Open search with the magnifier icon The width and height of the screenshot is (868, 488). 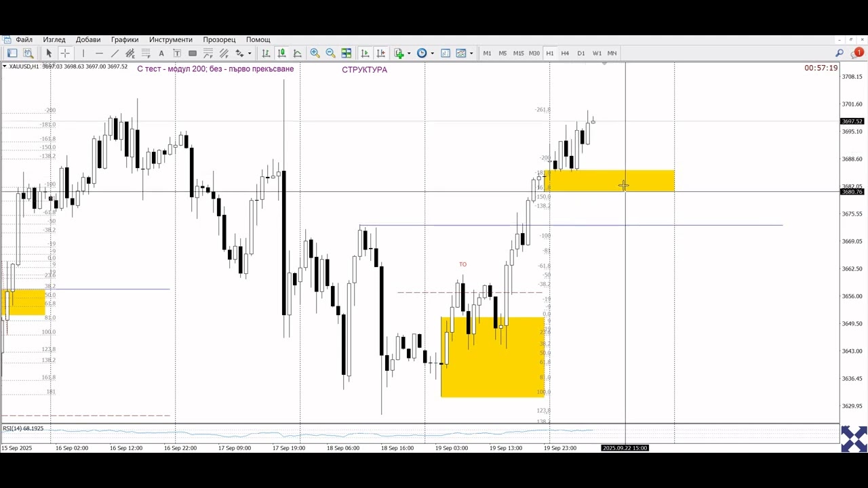(839, 53)
